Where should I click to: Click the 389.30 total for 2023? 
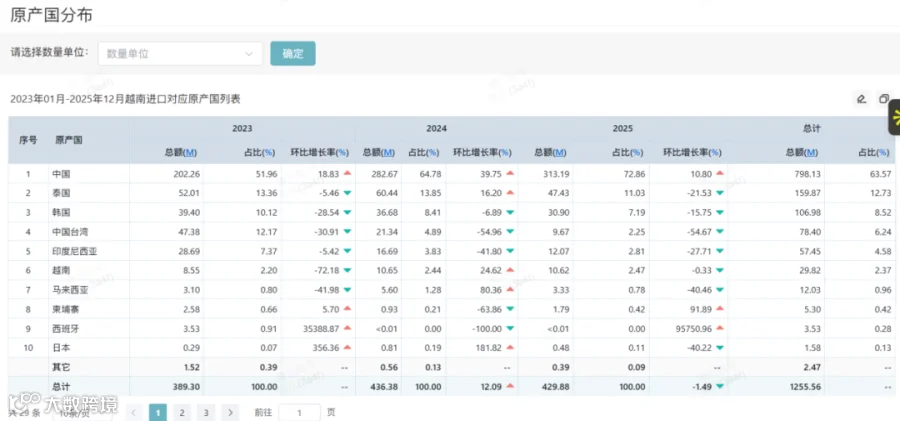[187, 387]
